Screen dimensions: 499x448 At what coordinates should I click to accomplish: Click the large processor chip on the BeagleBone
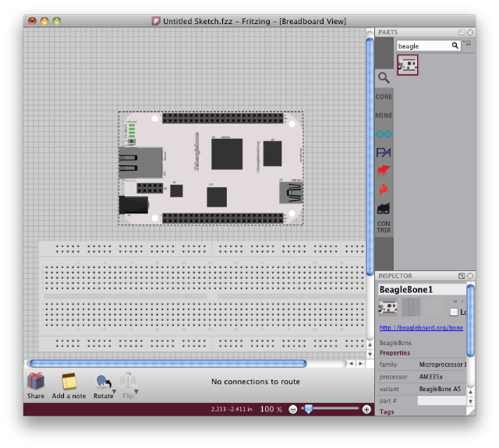tap(227, 154)
